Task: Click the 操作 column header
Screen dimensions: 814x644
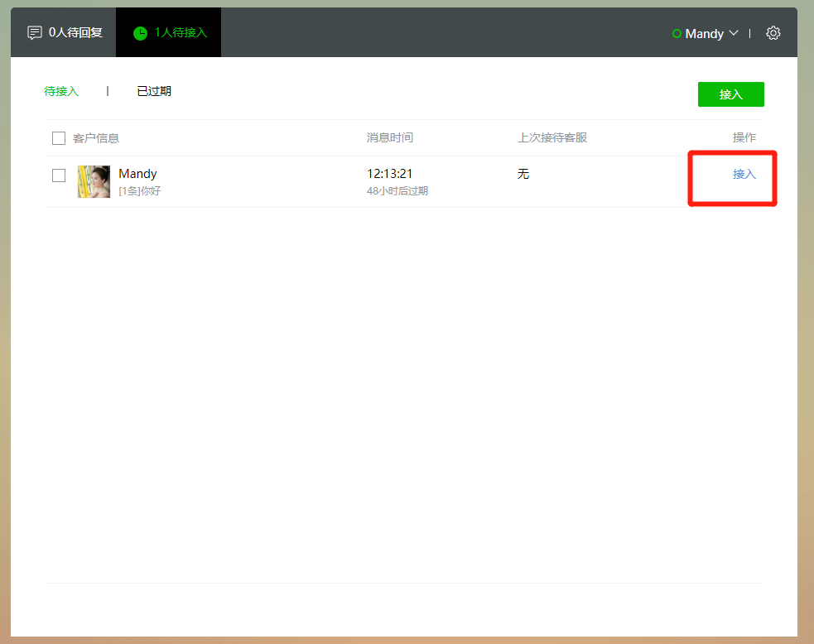Action: tap(744, 137)
